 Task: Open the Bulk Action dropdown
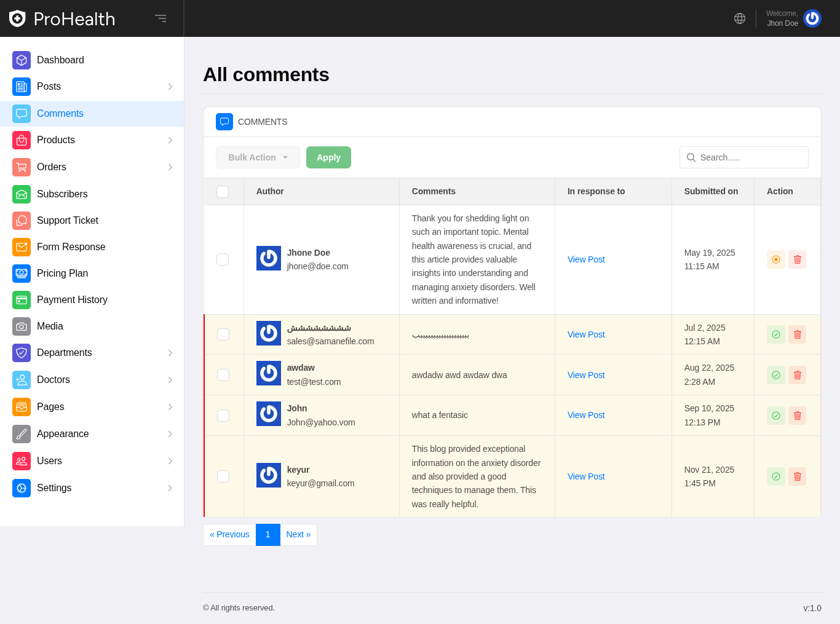click(x=258, y=157)
